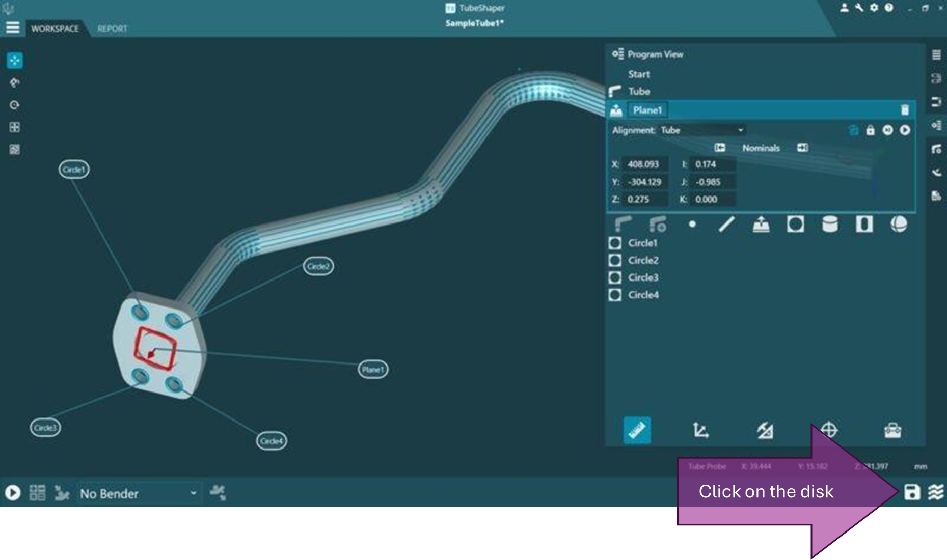Open the crosshair target tool
This screenshot has width=947, height=560.
829,430
